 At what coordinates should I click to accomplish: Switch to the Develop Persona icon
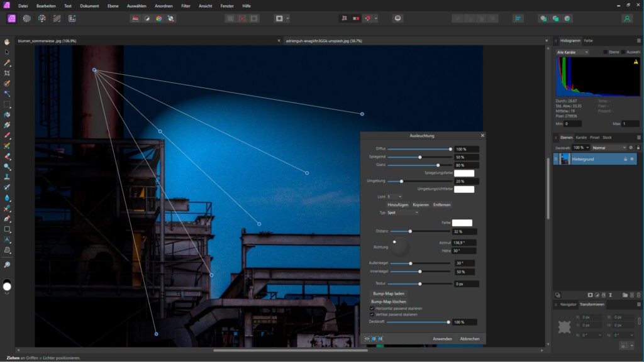click(x=42, y=18)
